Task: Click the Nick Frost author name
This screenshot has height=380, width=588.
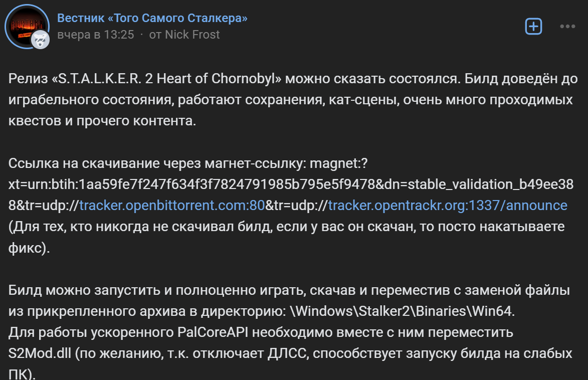Action: coord(193,35)
